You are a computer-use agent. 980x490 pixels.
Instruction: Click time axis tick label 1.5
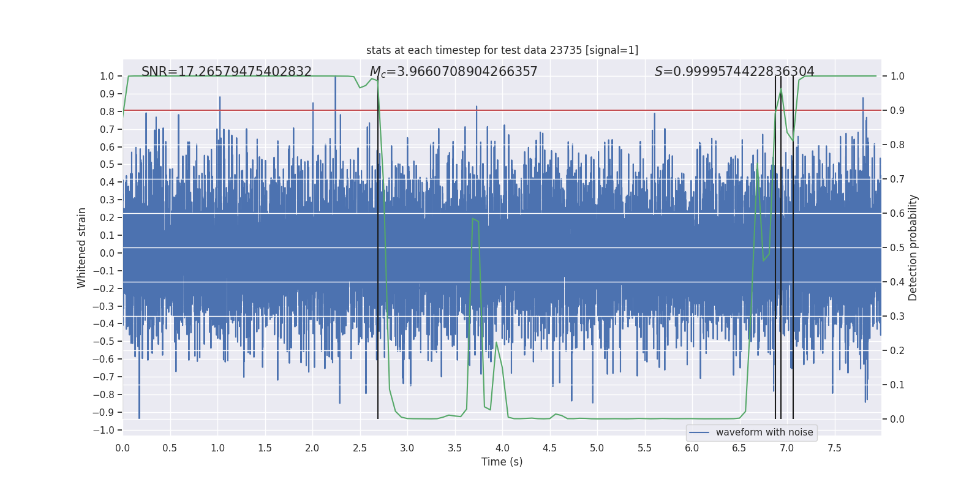265,448
